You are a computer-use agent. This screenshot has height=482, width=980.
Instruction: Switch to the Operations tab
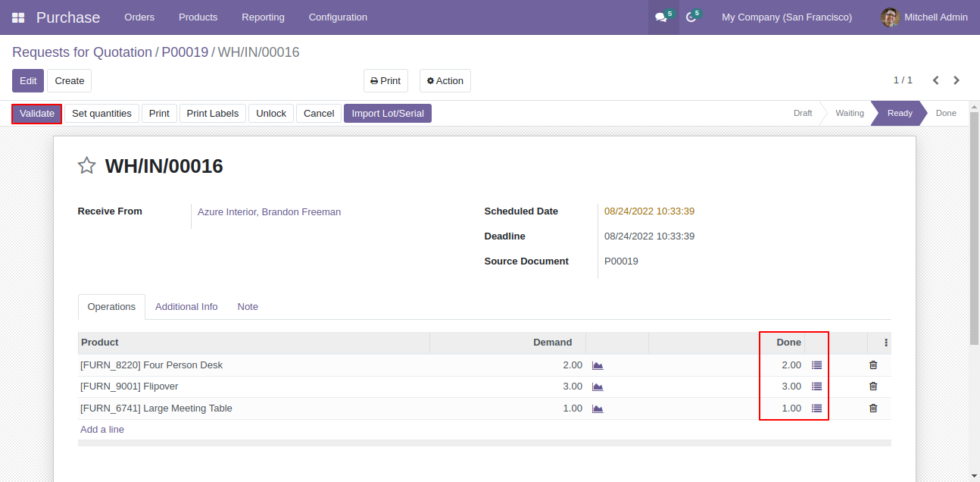point(111,307)
